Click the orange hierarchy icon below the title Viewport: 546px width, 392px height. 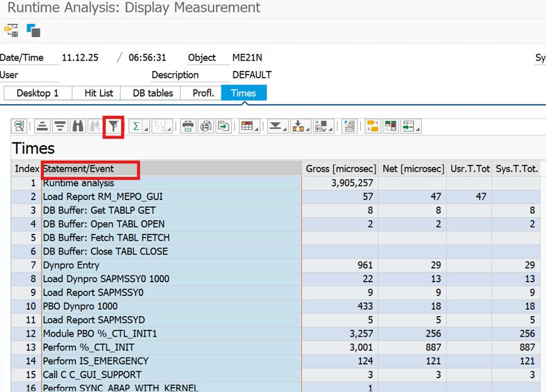click(11, 31)
